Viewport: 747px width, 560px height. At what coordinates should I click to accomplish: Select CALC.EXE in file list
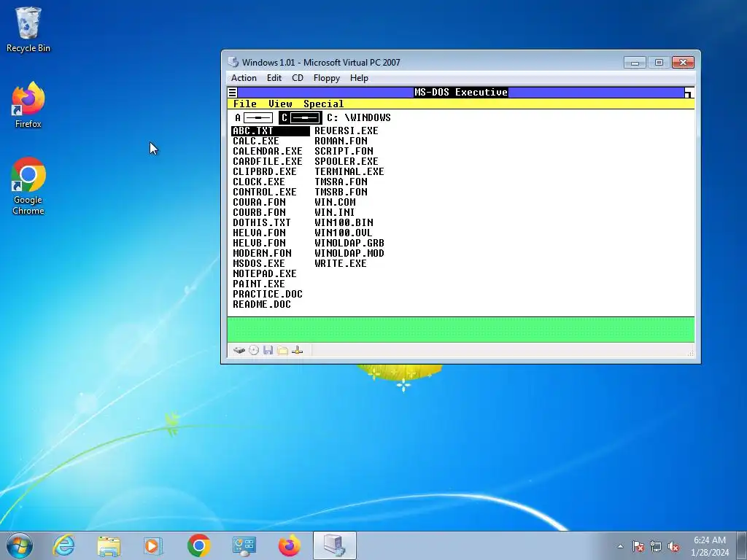pos(256,141)
